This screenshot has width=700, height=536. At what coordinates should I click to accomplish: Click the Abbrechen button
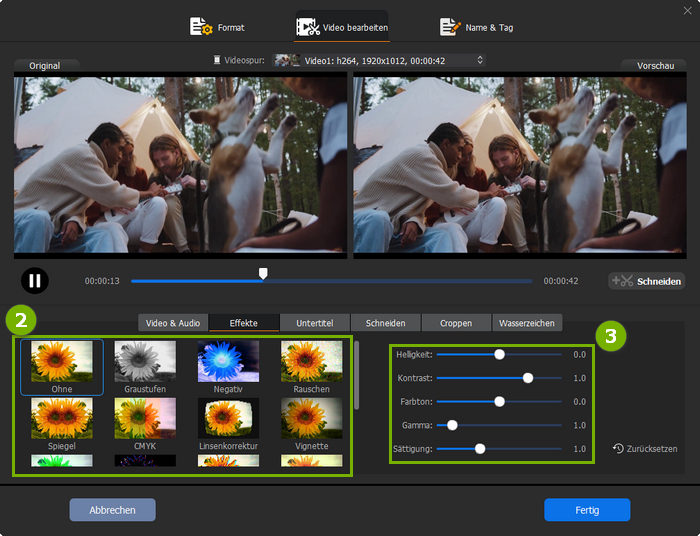coord(112,510)
